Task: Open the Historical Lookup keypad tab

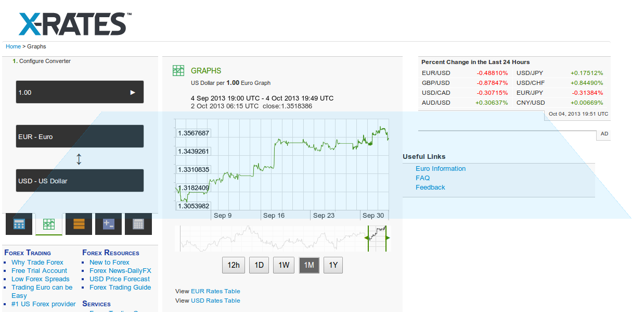Action: [x=138, y=223]
